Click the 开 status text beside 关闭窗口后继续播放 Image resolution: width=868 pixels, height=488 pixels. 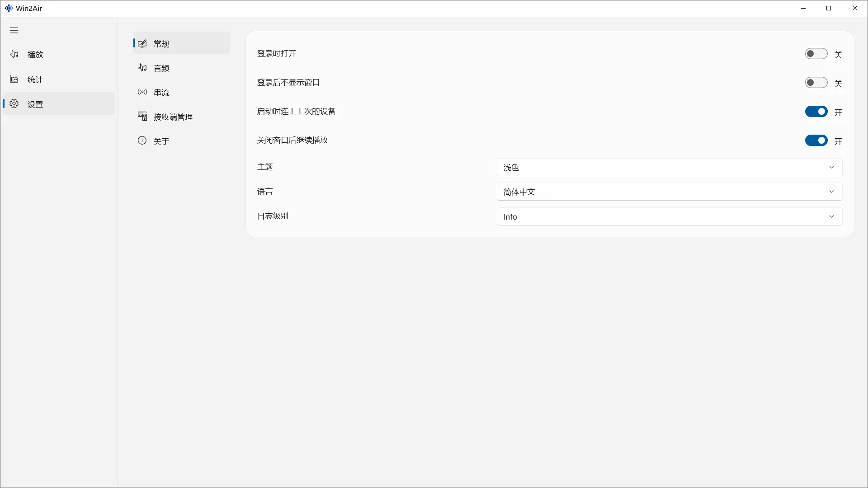[x=838, y=141]
